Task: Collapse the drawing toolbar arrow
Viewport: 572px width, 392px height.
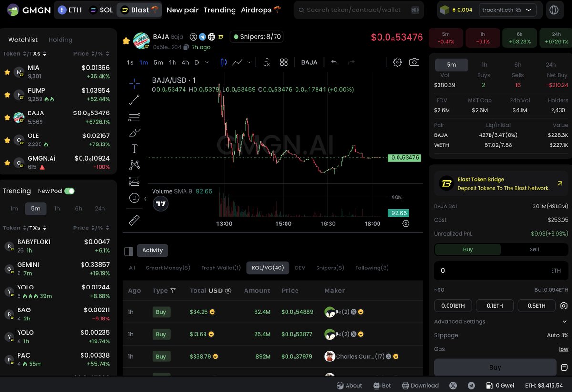Action: click(x=145, y=199)
